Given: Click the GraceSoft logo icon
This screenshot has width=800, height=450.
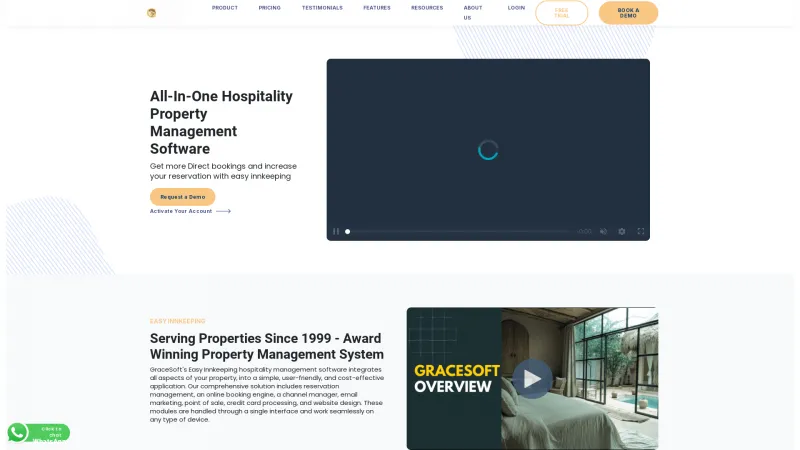Looking at the screenshot, I should tap(152, 13).
